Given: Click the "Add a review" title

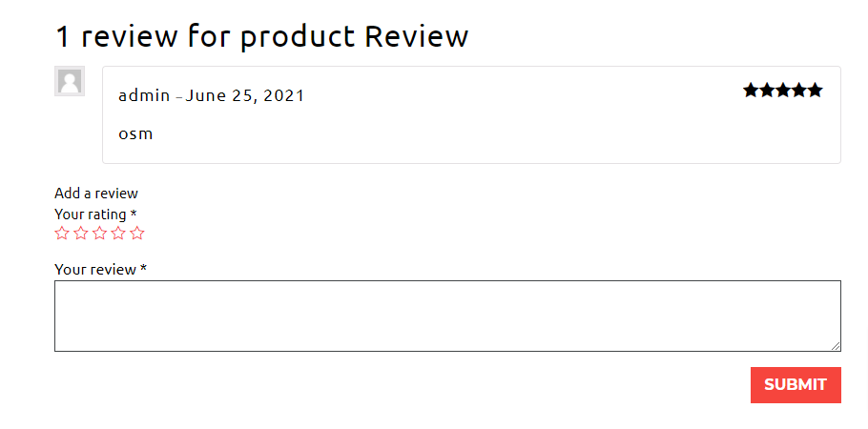Looking at the screenshot, I should tap(96, 194).
